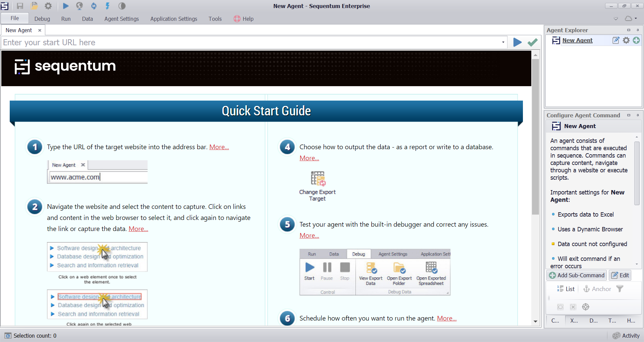This screenshot has height=342, width=644.
Task: Click the Edit button in Configure panel
Action: (x=620, y=275)
